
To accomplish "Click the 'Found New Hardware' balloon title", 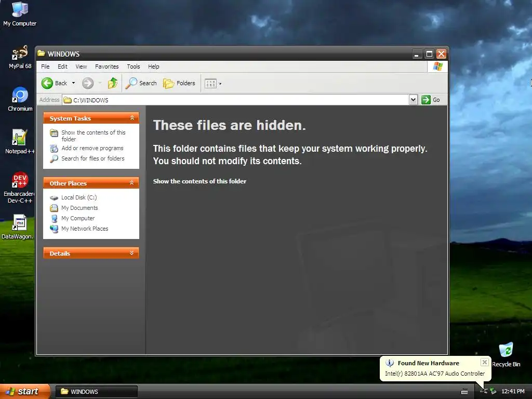I will (x=428, y=363).
